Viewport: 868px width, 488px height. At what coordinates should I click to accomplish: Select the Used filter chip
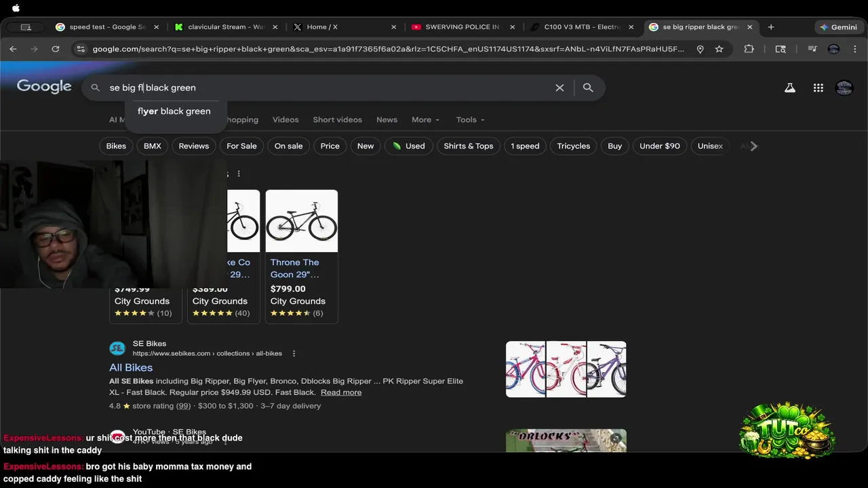[408, 146]
